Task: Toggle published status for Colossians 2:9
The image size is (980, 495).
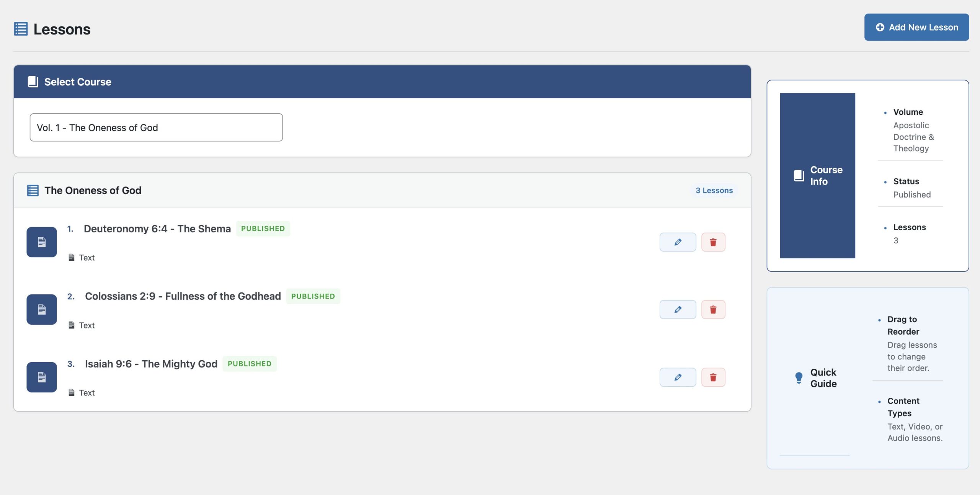Action: pos(313,296)
